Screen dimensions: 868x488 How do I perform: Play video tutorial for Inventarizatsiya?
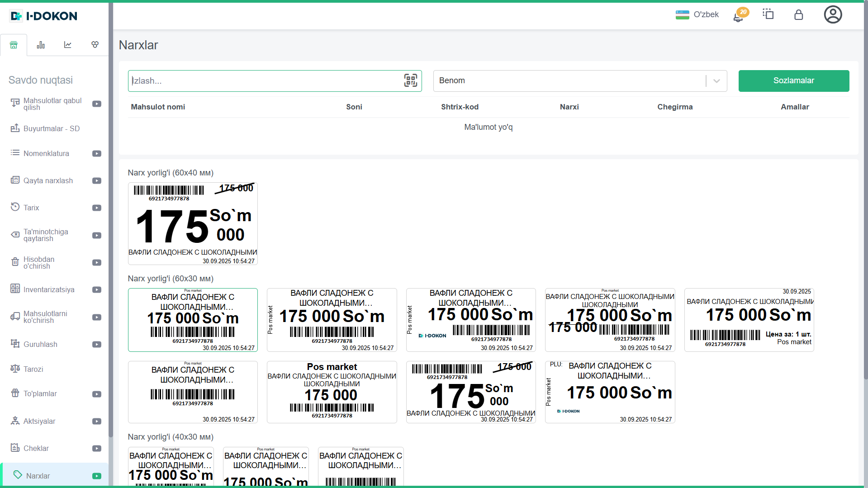tap(97, 290)
